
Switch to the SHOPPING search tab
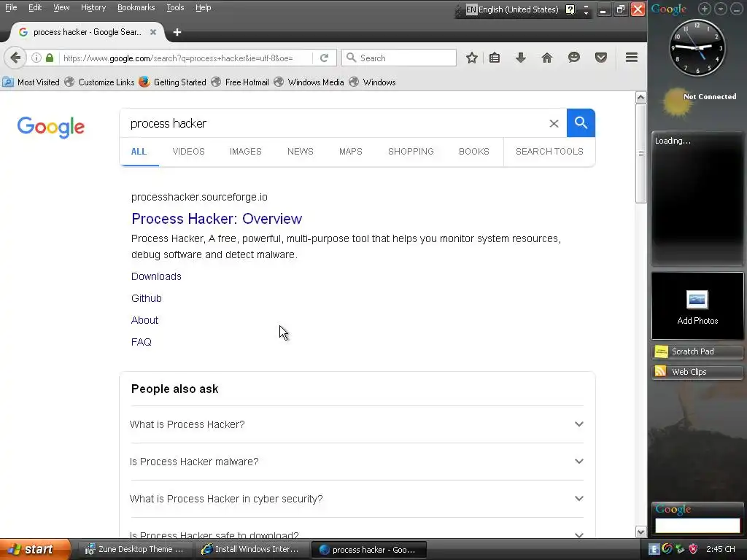click(x=411, y=152)
